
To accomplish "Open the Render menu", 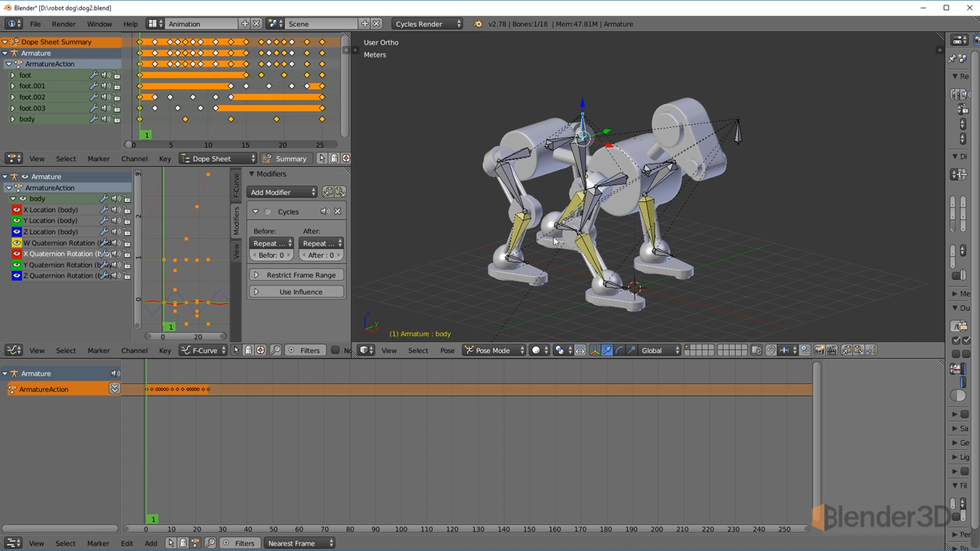I will coord(64,24).
